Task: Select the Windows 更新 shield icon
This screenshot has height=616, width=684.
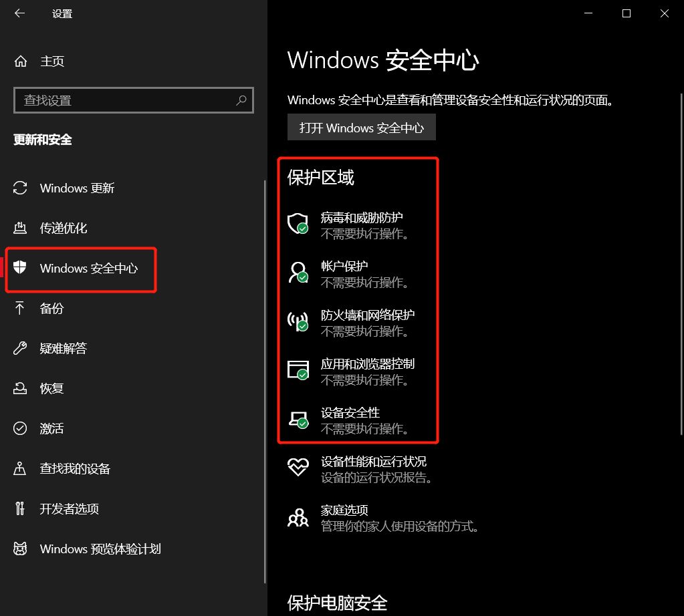Action: [21, 188]
